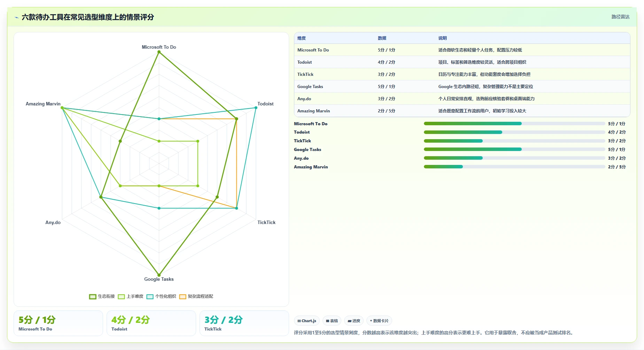This screenshot has width=644, height=350.
Task: Click the Any.do progress bar
Action: 514,158
